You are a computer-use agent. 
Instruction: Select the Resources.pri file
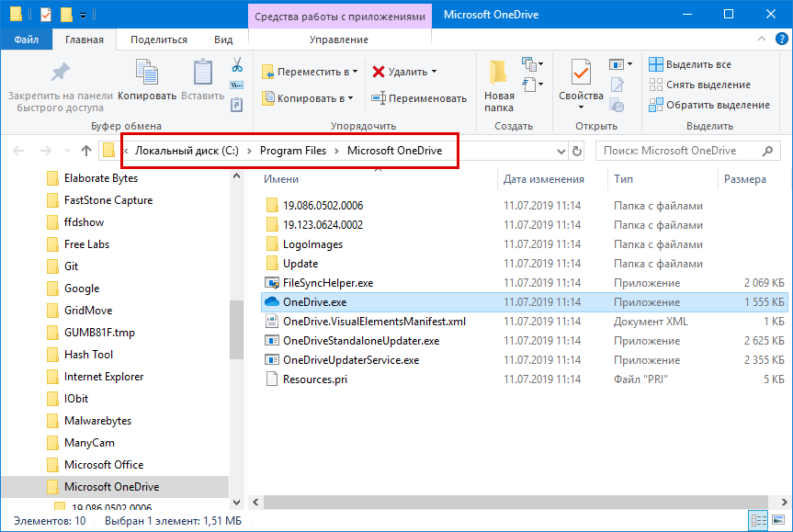[315, 379]
